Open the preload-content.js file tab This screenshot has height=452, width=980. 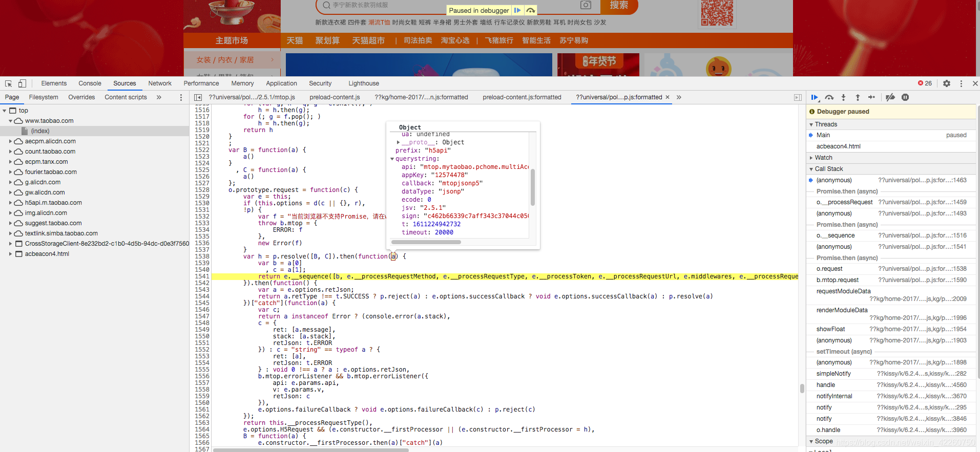(x=335, y=97)
